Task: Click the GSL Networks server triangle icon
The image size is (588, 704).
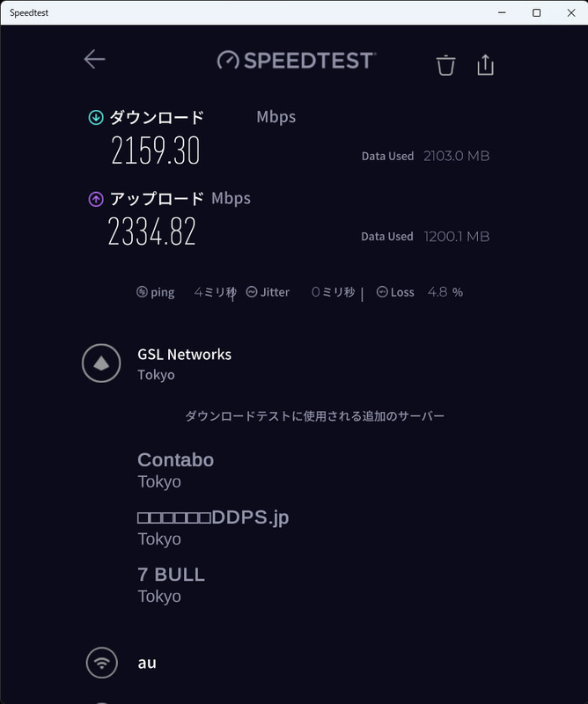Action: (x=101, y=363)
